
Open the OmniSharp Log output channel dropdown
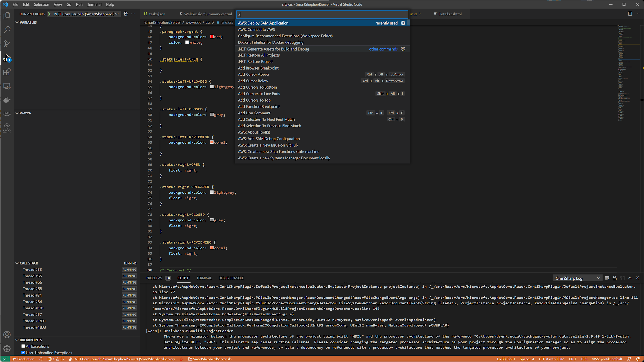(578, 278)
